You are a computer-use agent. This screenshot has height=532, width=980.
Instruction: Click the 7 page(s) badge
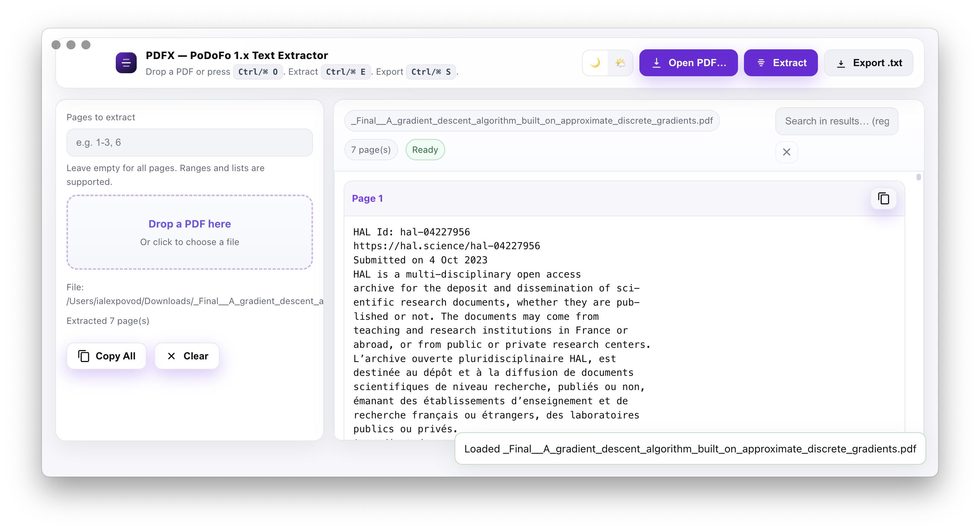click(x=370, y=149)
